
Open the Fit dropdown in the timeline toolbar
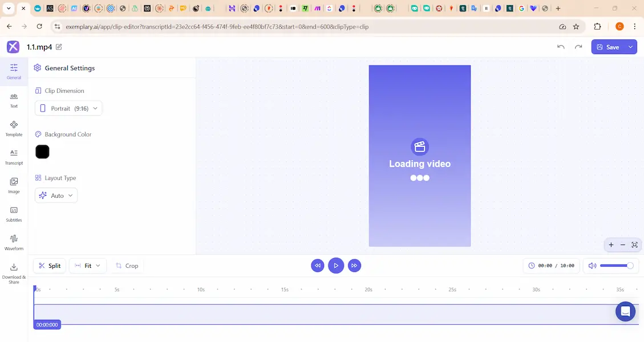coord(87,266)
